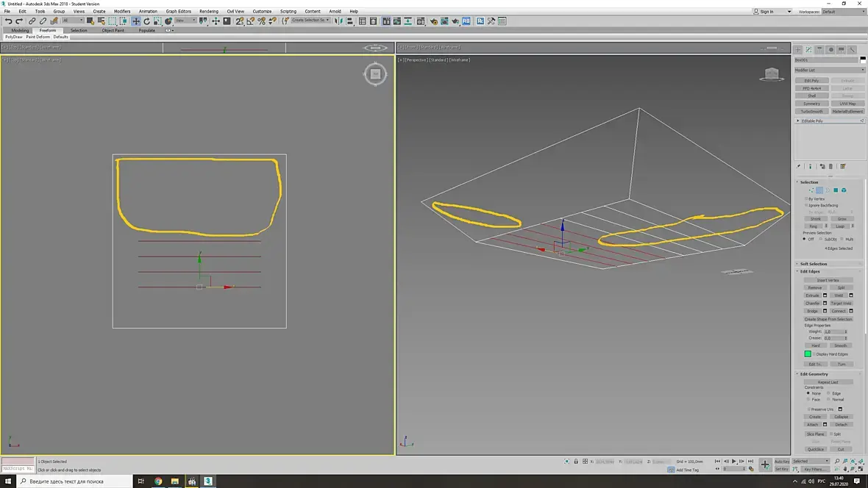Click Configure Modifier Sets icon
Viewport: 868px width, 488px height.
pos(843,166)
